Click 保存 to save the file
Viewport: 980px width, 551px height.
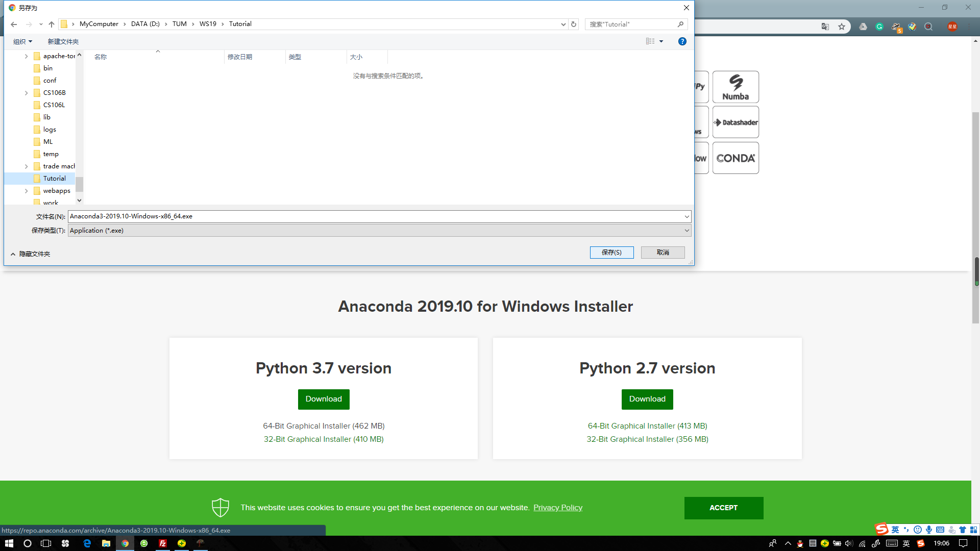coord(611,252)
